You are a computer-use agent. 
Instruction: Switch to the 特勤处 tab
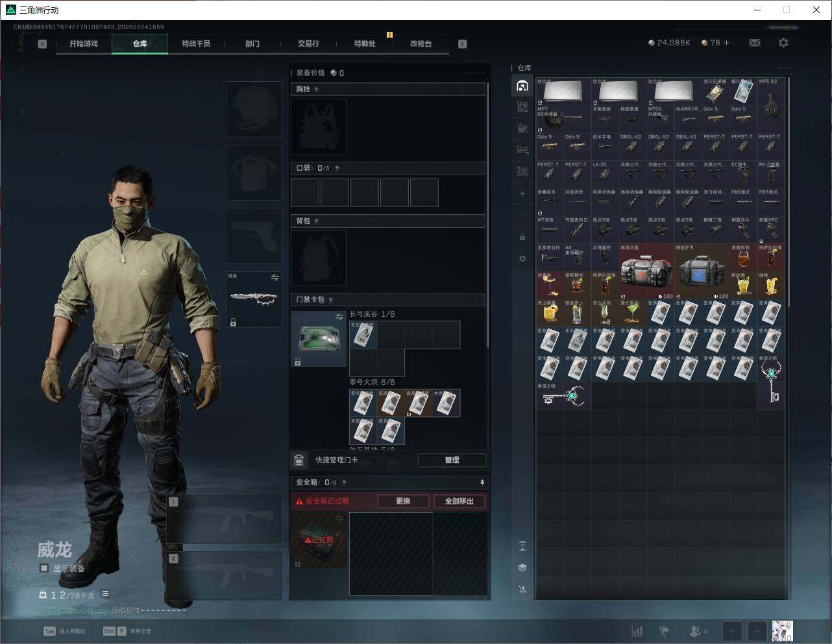pyautogui.click(x=365, y=43)
